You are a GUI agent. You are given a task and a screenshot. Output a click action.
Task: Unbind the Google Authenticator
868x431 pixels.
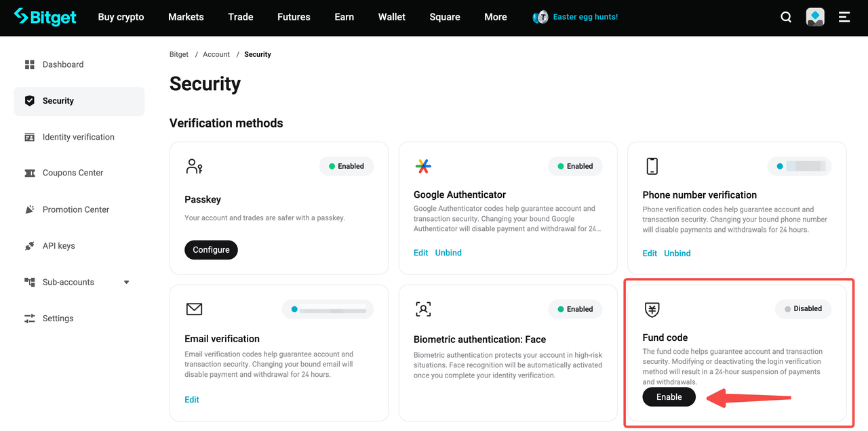[x=448, y=252]
